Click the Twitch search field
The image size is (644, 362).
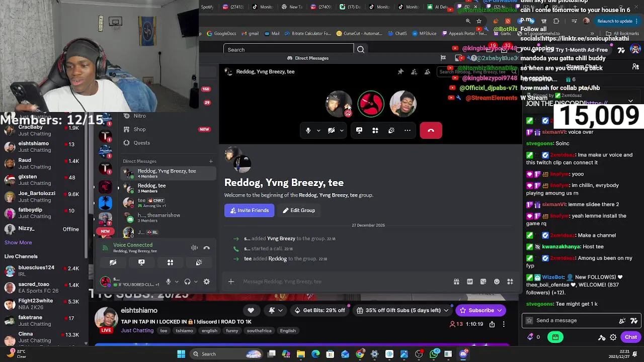coord(288,50)
